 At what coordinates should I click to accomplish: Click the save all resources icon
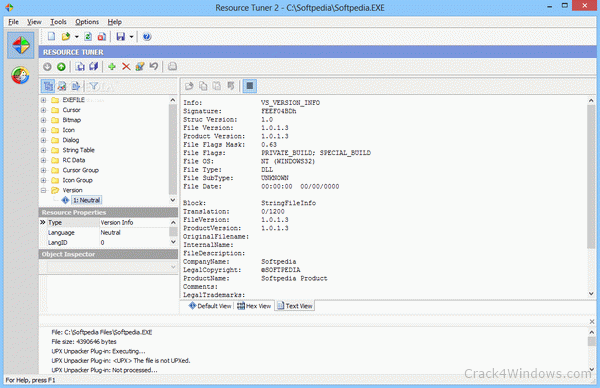[94, 67]
